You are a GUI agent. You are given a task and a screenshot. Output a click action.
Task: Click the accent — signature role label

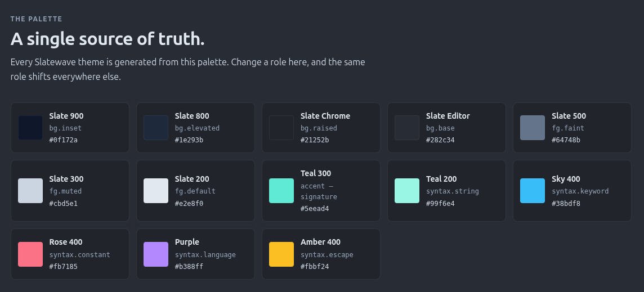319,191
